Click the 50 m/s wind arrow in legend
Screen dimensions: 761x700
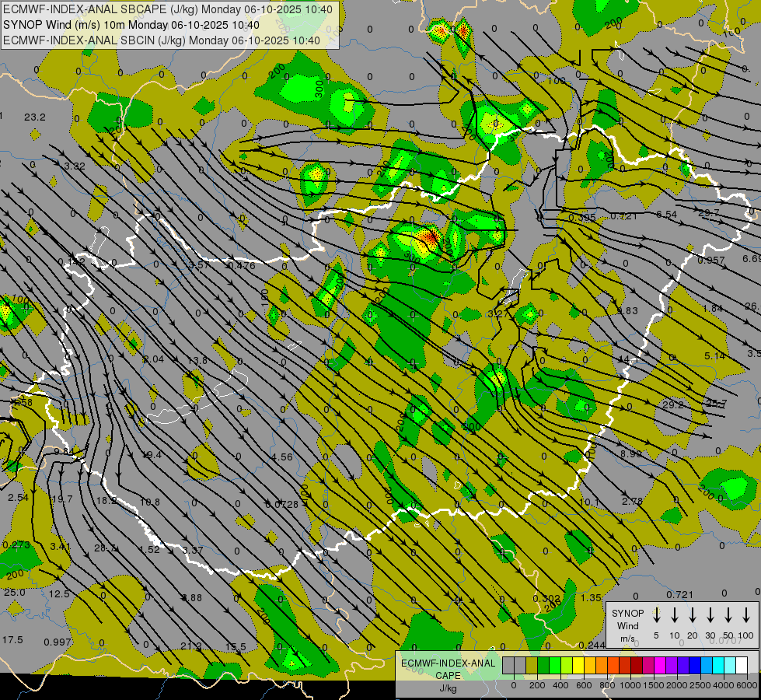coord(728,615)
